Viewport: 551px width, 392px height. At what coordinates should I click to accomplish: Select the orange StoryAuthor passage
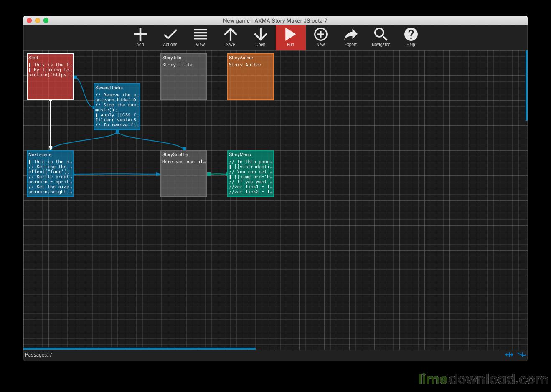click(251, 77)
